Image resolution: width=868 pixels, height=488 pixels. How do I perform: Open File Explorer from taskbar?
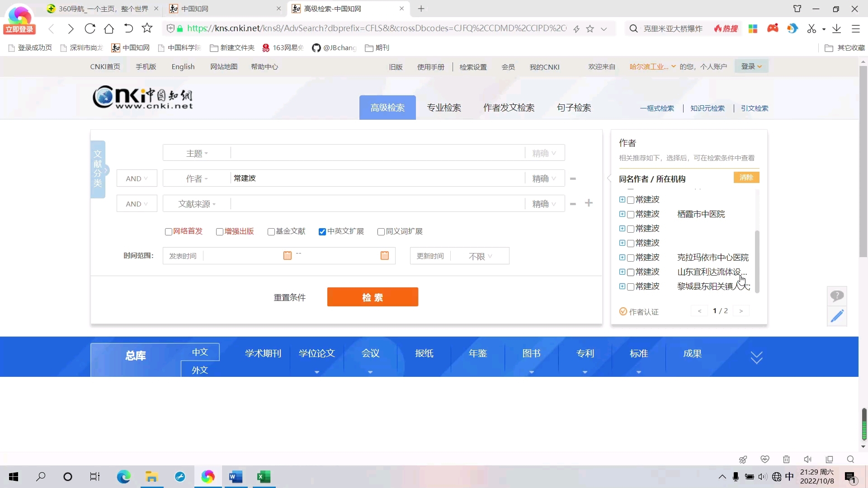click(151, 477)
